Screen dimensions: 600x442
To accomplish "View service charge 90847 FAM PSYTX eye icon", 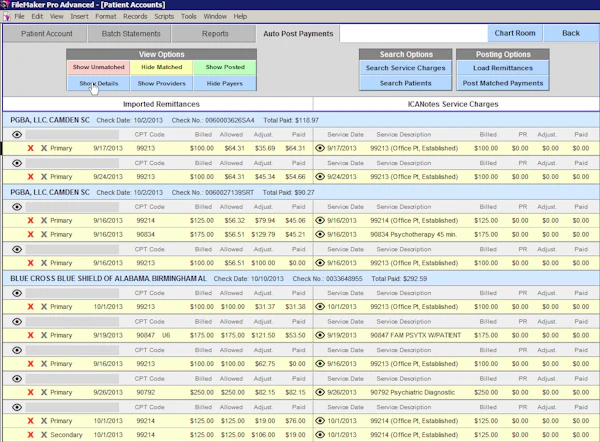I will pos(320,335).
